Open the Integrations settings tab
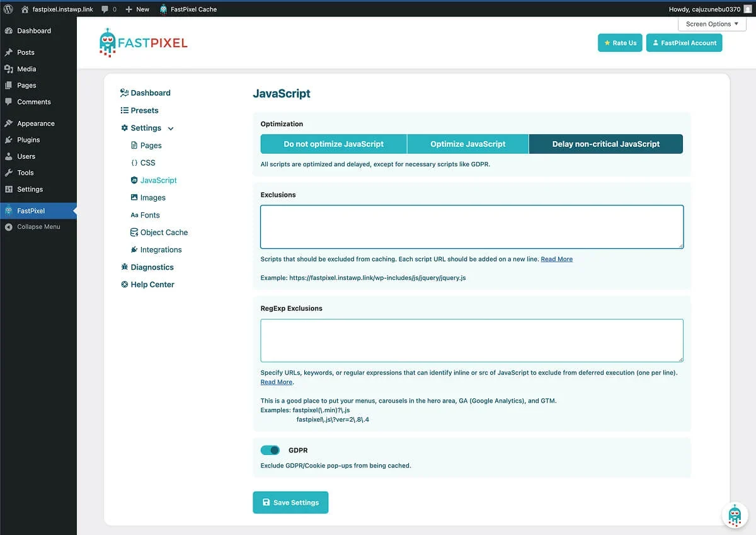Screen dimensions: 756x535 156,250
